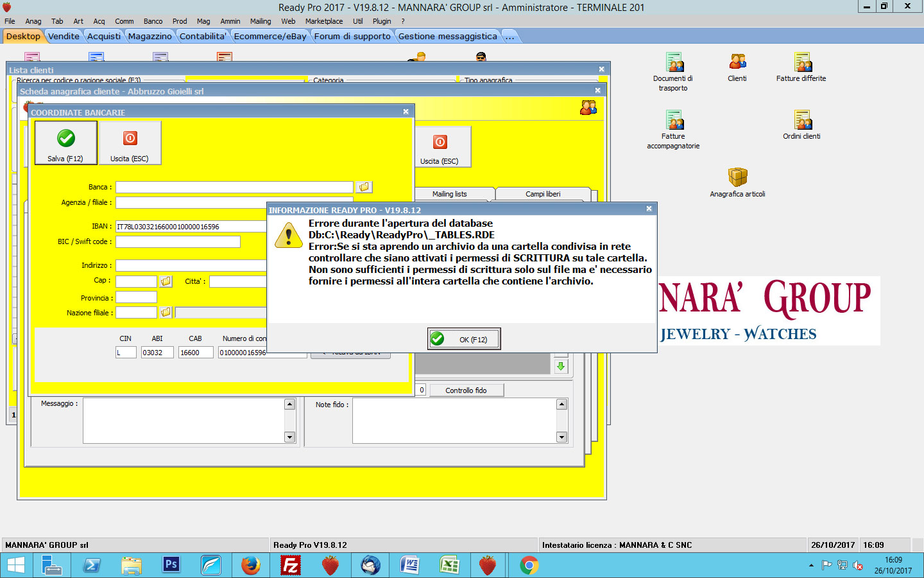Select the Mailing lists tab

point(449,194)
